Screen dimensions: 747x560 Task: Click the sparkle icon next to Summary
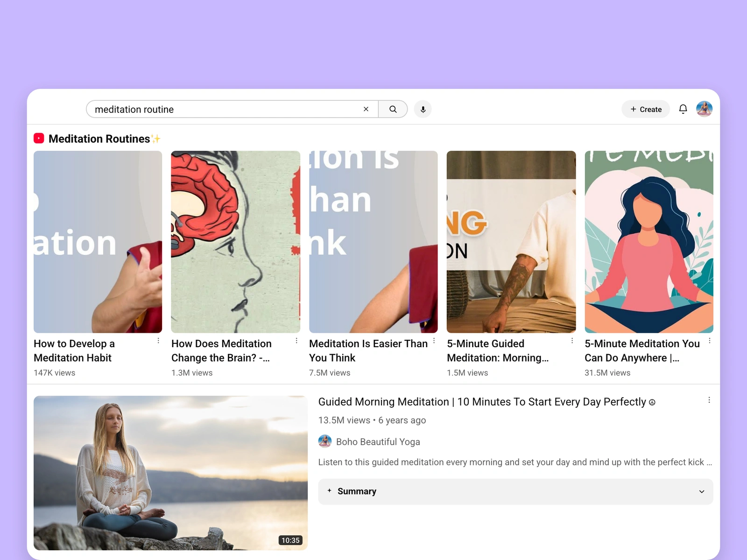[x=329, y=490]
